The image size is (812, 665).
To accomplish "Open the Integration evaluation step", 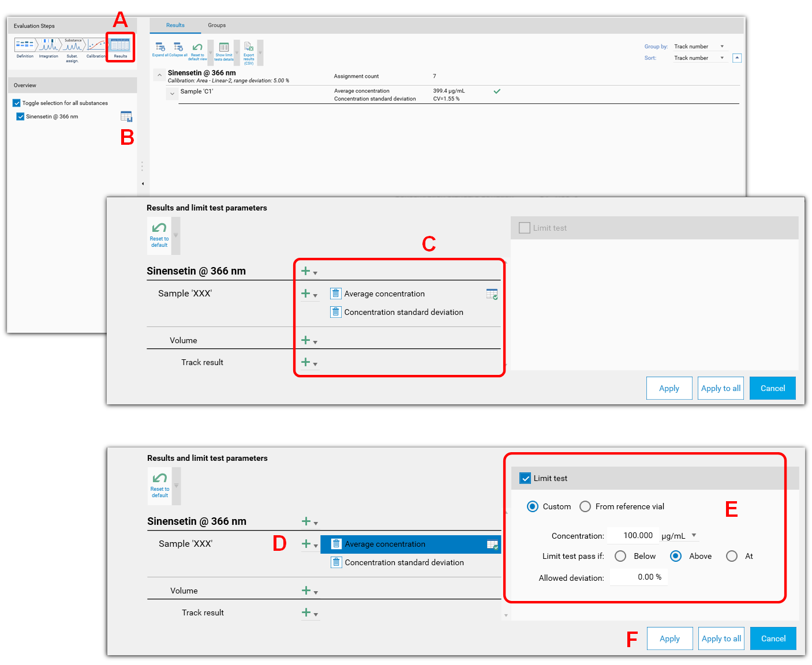I will pyautogui.click(x=48, y=46).
